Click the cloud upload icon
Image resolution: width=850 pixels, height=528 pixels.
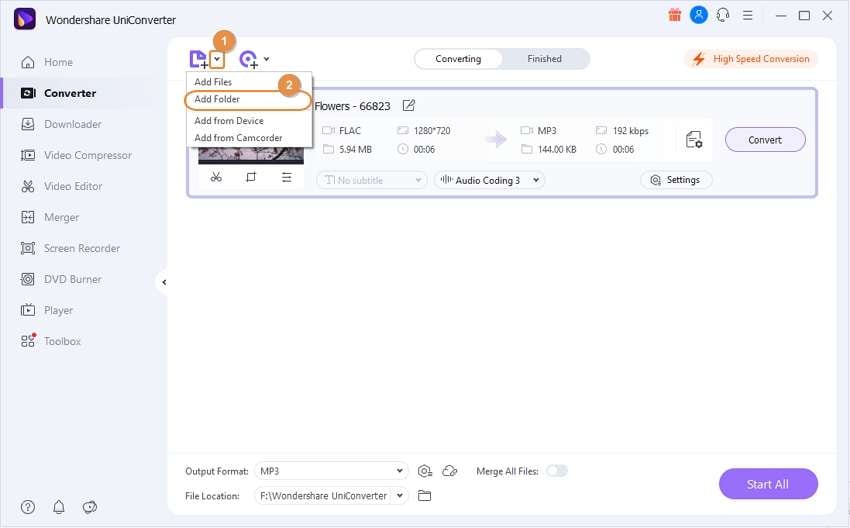pyautogui.click(x=450, y=471)
